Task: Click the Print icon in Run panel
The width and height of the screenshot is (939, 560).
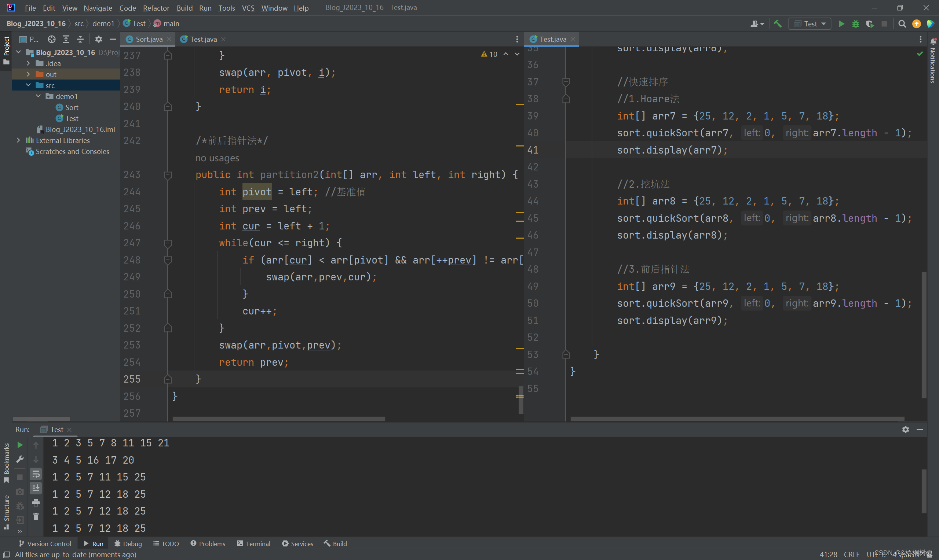Action: [x=36, y=502]
